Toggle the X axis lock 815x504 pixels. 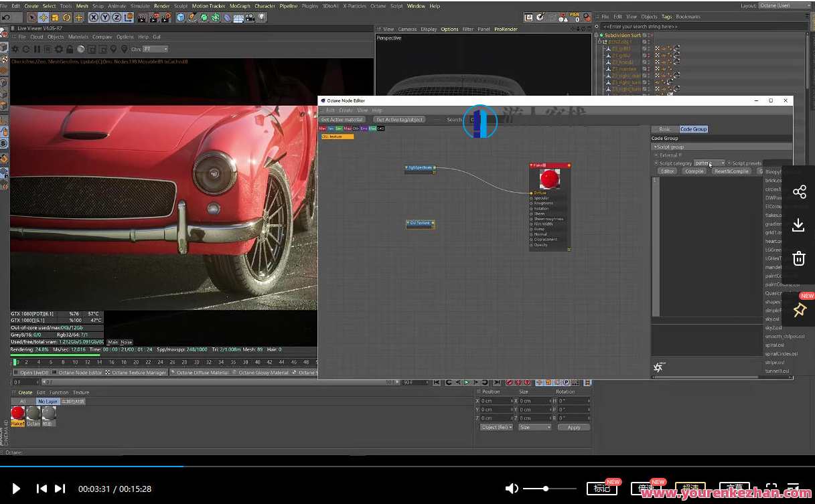pyautogui.click(x=94, y=17)
